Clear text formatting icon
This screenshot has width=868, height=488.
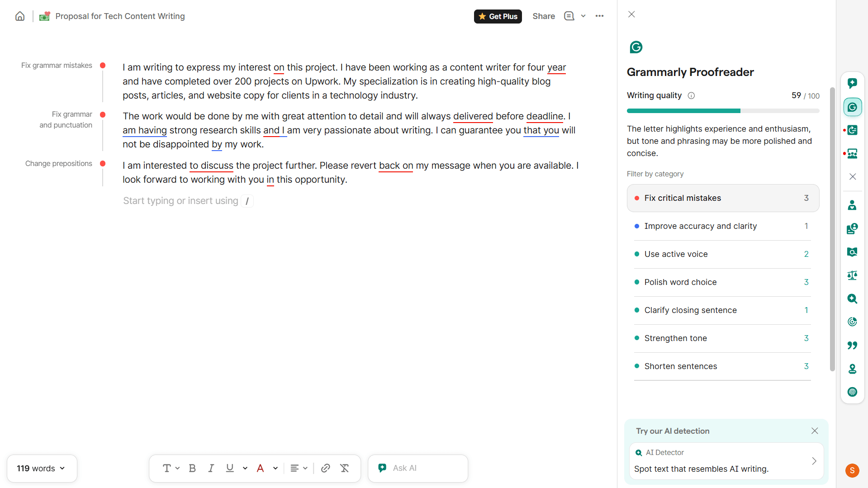(344, 468)
